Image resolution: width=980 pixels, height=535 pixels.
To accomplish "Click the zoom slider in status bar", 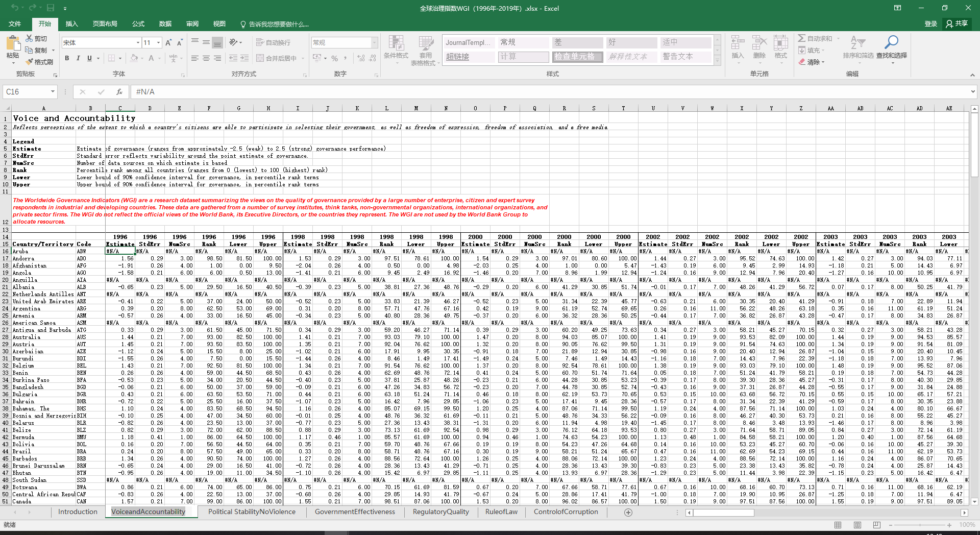I will 918,525.
